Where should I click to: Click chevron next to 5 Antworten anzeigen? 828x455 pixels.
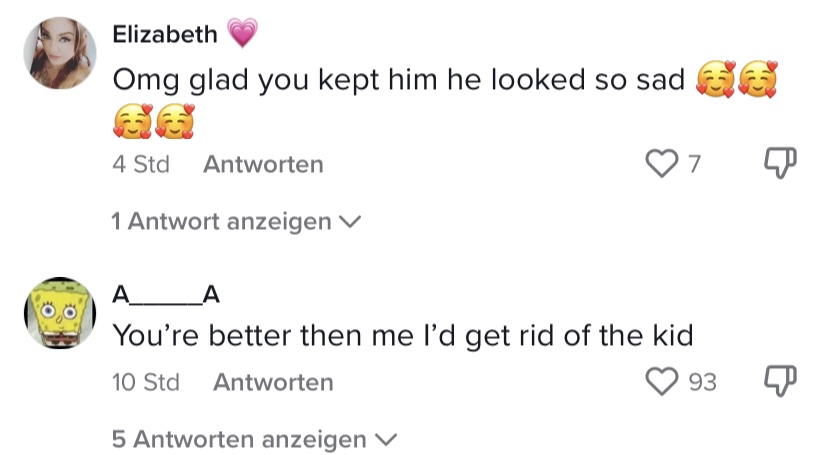tap(385, 440)
